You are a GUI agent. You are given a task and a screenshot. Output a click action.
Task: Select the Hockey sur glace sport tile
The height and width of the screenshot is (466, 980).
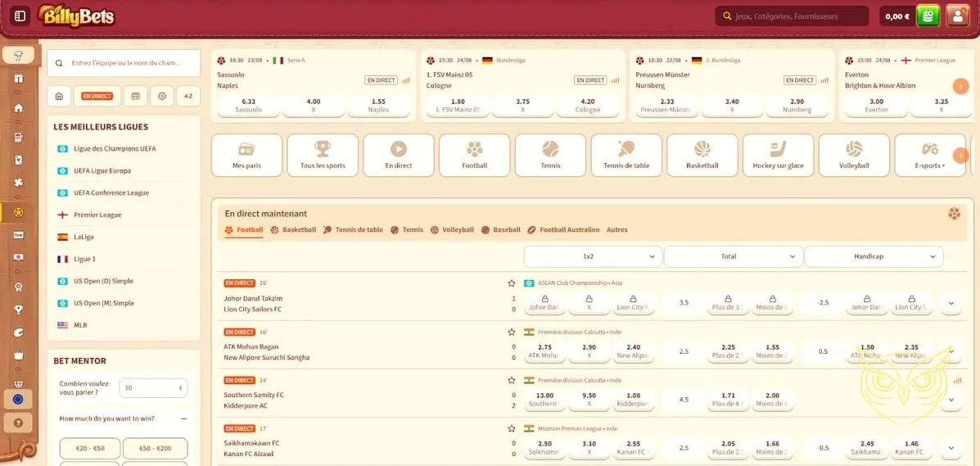pos(778,155)
